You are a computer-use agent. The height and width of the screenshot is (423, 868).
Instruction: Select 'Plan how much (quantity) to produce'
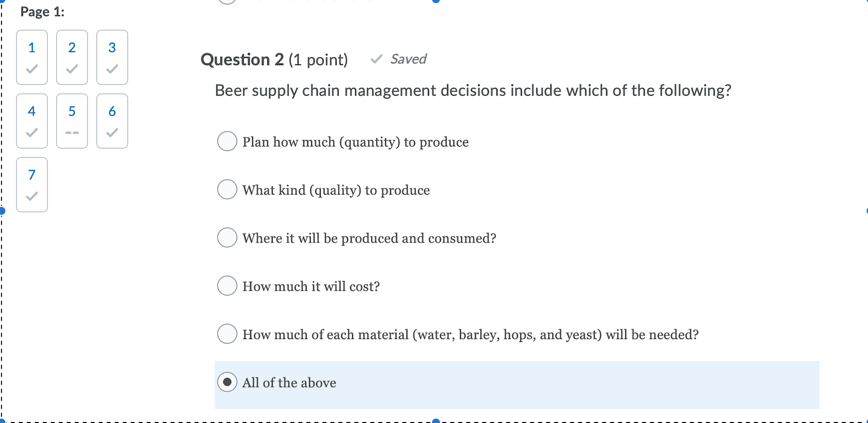(x=227, y=141)
